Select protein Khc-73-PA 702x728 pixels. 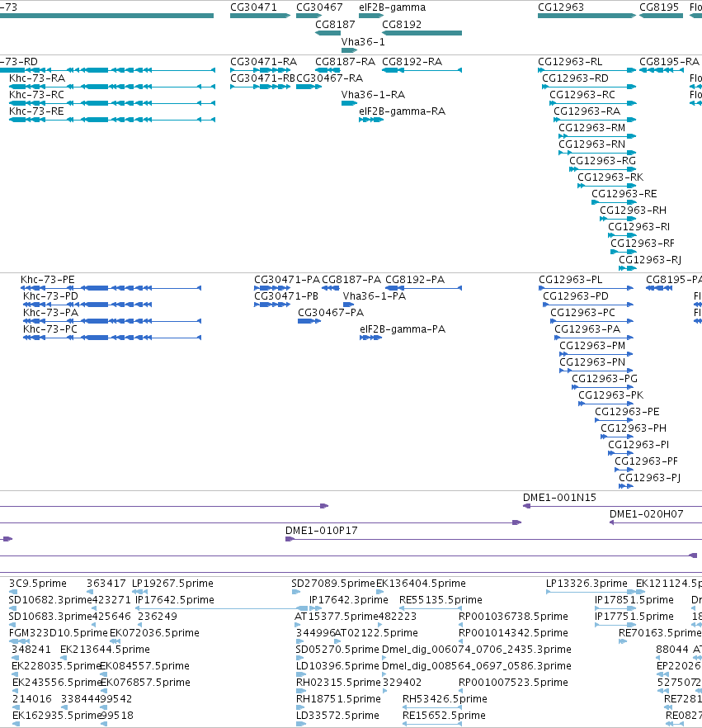click(x=50, y=313)
